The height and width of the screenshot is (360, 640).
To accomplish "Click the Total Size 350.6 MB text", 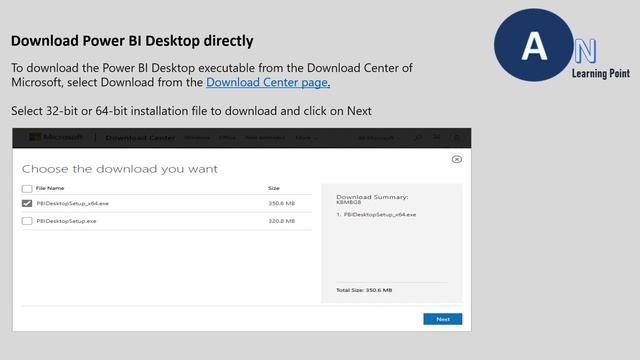I will pos(364,290).
